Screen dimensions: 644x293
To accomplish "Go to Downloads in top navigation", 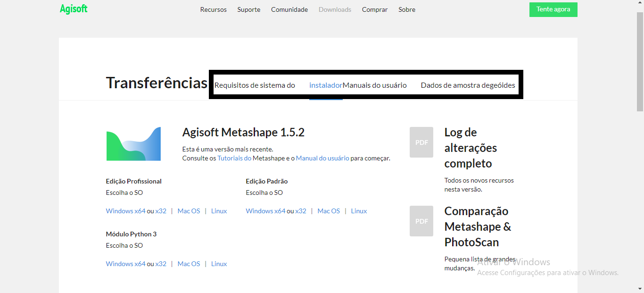I will pos(335,9).
